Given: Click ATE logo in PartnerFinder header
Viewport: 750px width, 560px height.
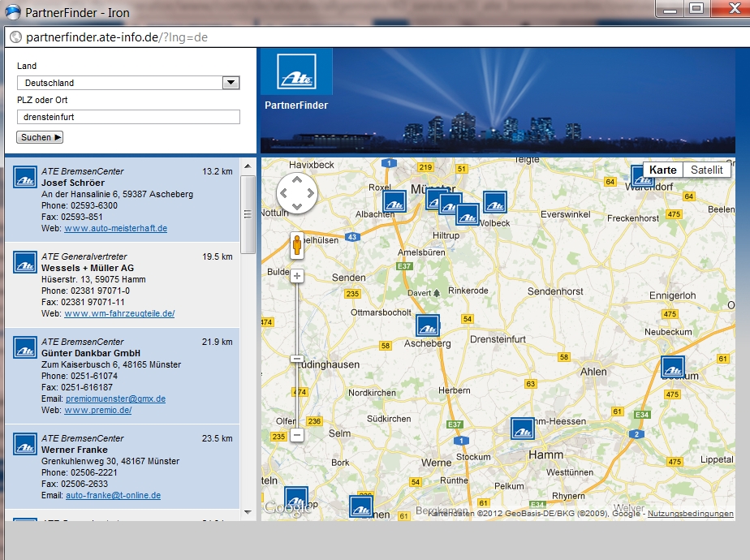Looking at the screenshot, I should tap(295, 72).
